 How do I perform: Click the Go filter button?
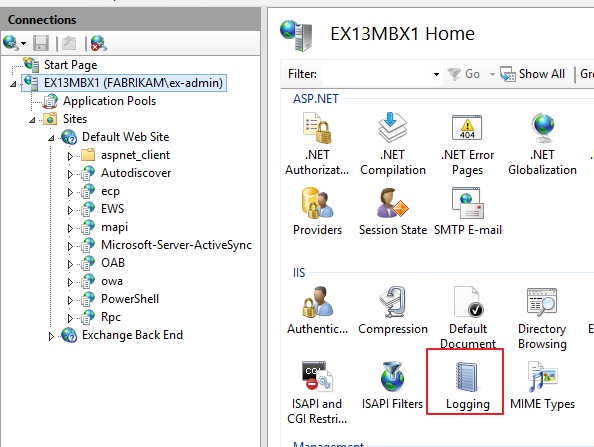pyautogui.click(x=463, y=74)
